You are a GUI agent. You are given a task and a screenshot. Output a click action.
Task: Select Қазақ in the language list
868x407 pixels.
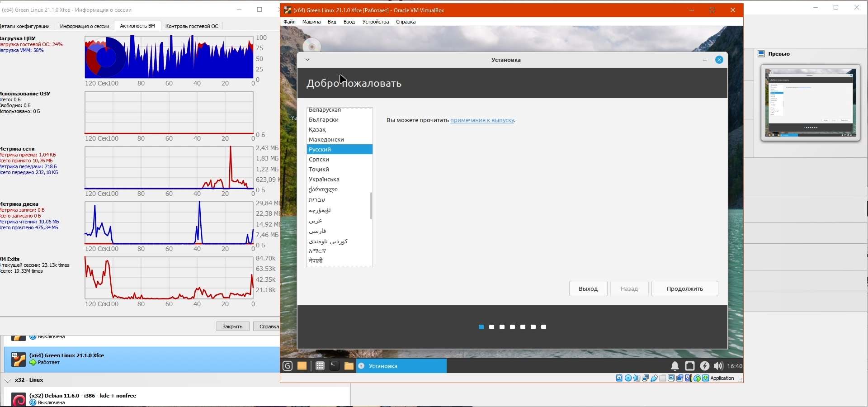pyautogui.click(x=340, y=130)
